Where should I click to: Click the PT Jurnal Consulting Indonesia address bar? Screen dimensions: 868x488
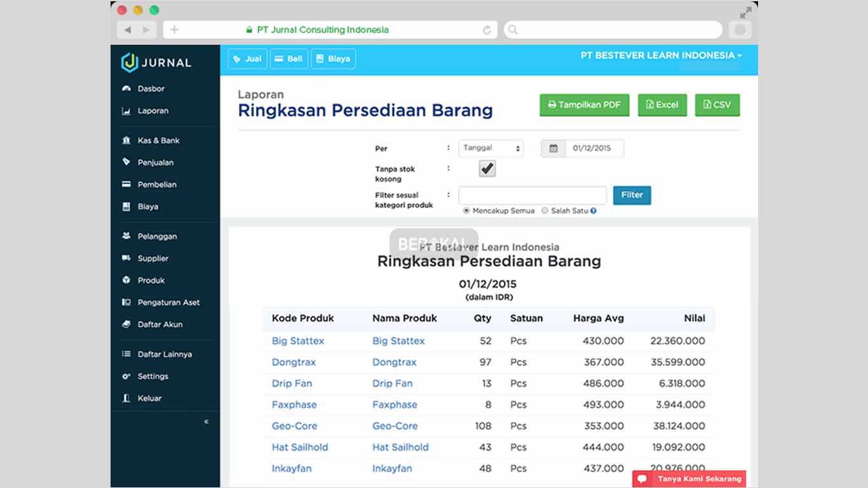(x=330, y=30)
